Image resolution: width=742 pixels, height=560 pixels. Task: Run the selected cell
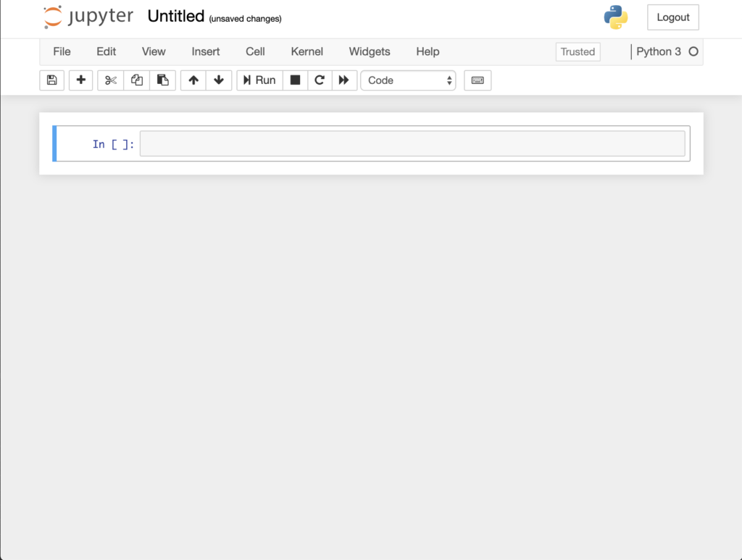[260, 80]
